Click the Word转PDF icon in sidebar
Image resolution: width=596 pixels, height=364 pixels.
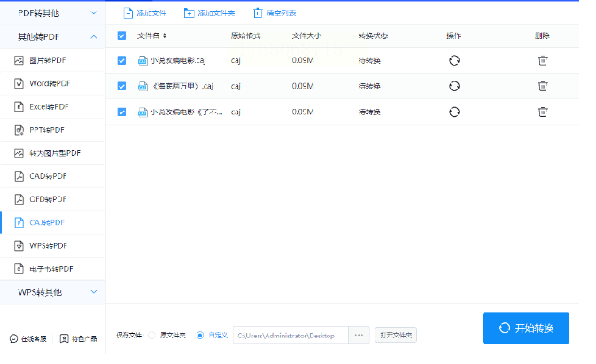click(19, 83)
